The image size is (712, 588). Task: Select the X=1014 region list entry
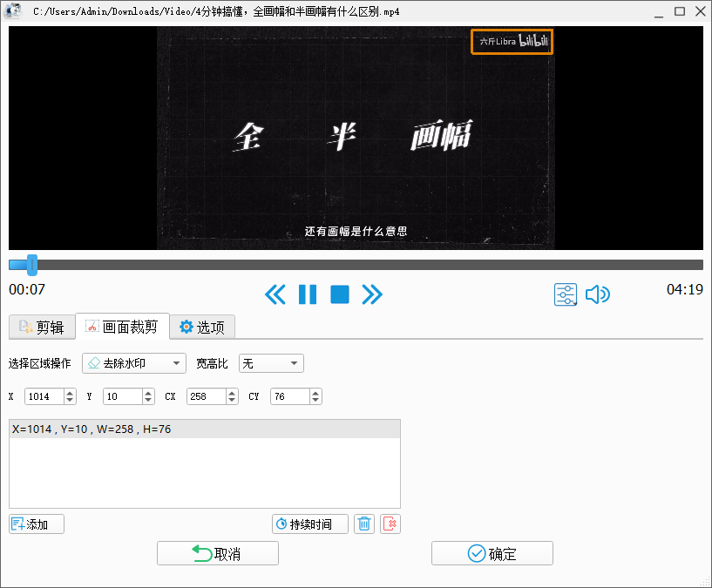[204, 429]
